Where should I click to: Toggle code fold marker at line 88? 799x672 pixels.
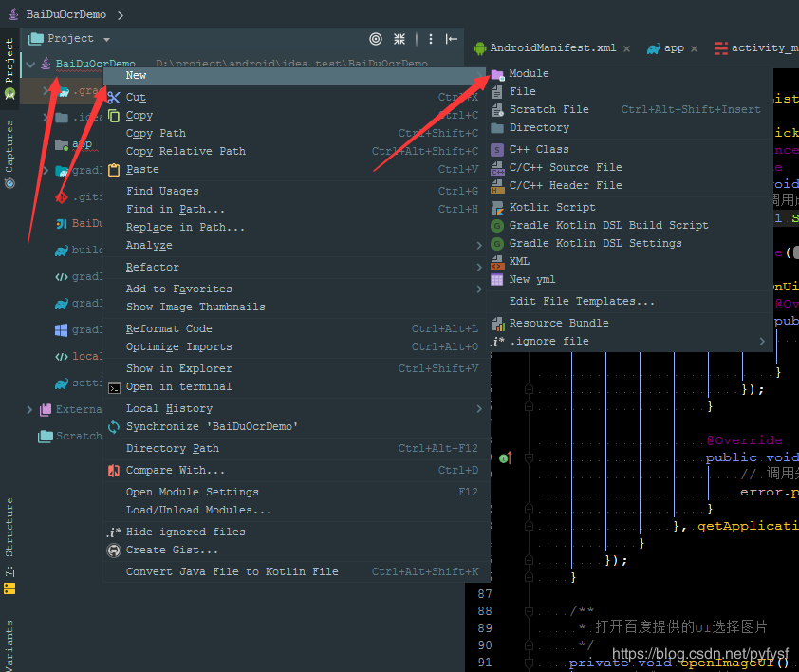coord(529,612)
